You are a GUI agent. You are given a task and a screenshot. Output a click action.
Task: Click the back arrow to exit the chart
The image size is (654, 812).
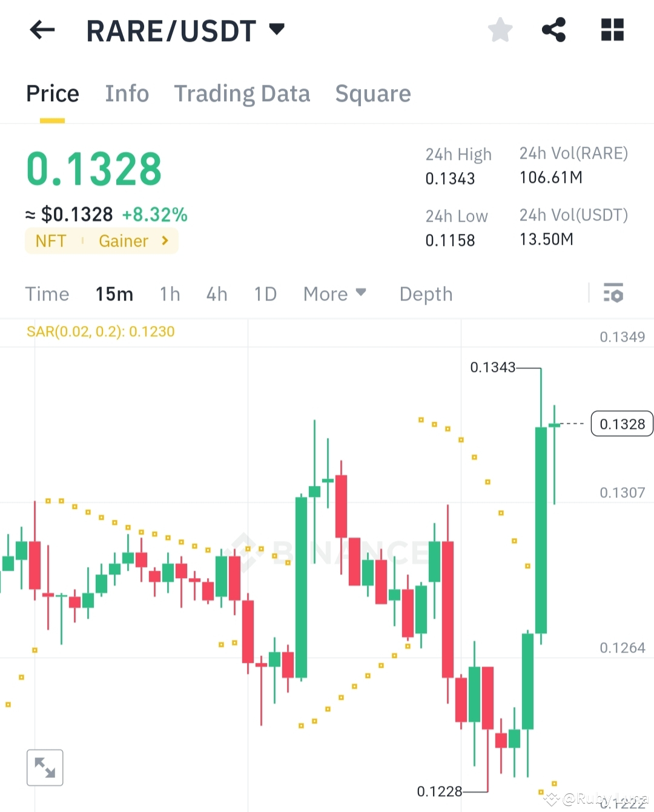click(x=42, y=30)
